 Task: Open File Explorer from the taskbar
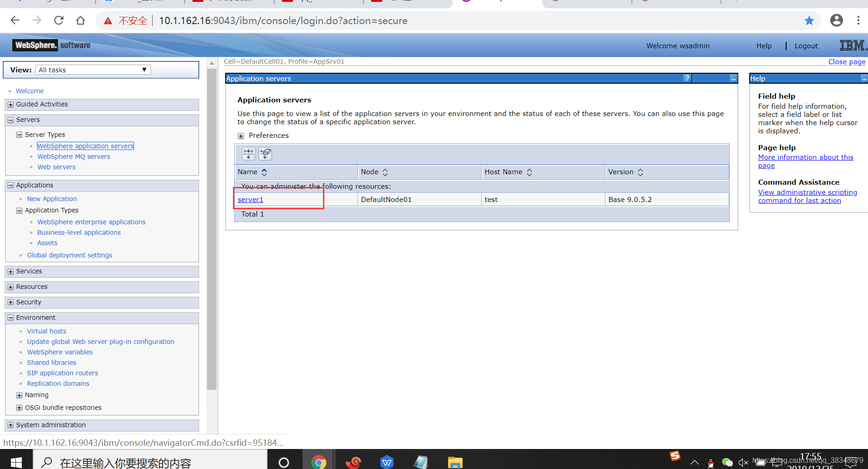(x=455, y=462)
